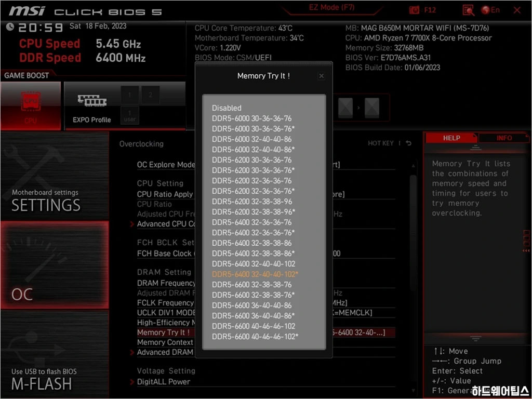
Task: Choose DDR5-6600 40-46-46-102* option
Action: tap(255, 337)
